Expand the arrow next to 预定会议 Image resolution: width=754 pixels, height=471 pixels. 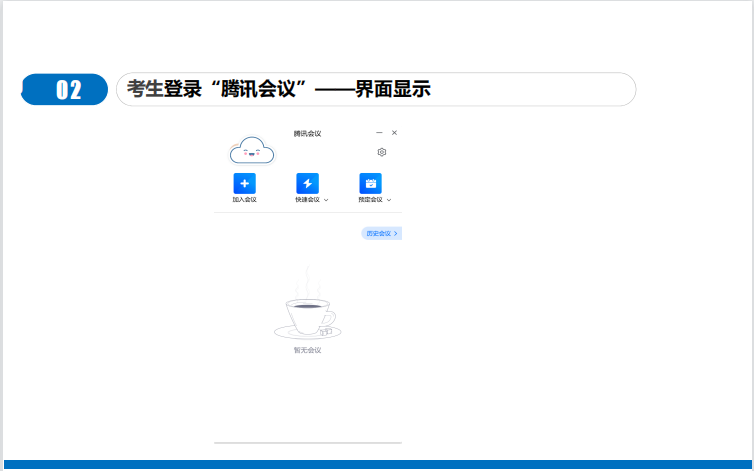coord(389,200)
